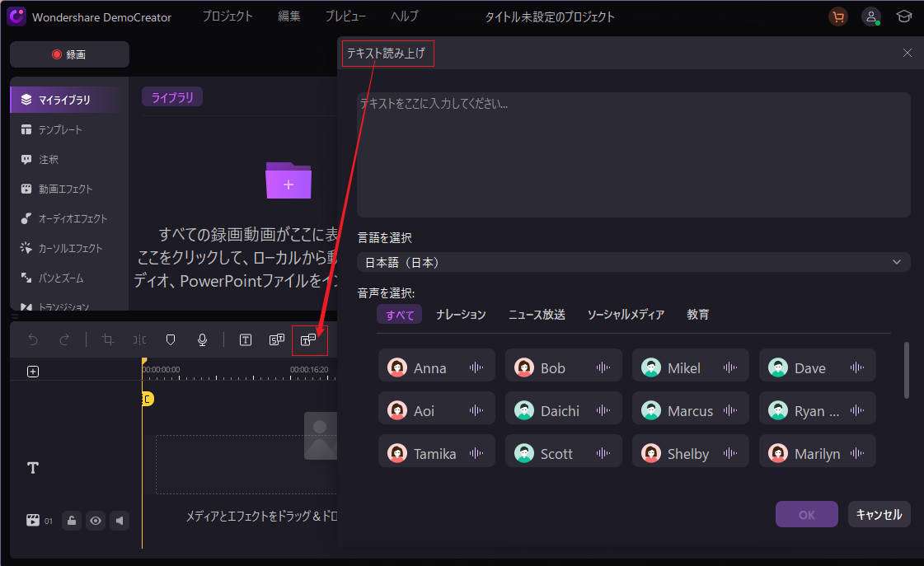Toggle the track 01 lock
The width and height of the screenshot is (924, 566).
pyautogui.click(x=72, y=521)
